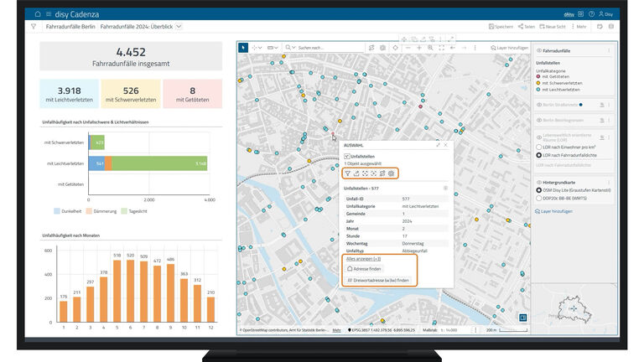Click Fahrradunfälle 2024: Überblick breadcrumb
Image resolution: width=644 pixels, height=362 pixels.
[137, 26]
